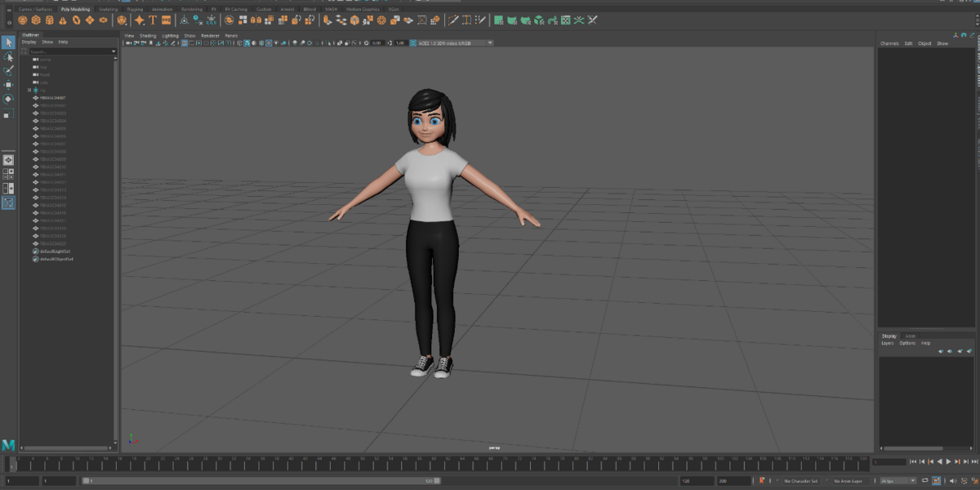
Task: Open the Layers menu in Layer Editor
Action: 887,343
